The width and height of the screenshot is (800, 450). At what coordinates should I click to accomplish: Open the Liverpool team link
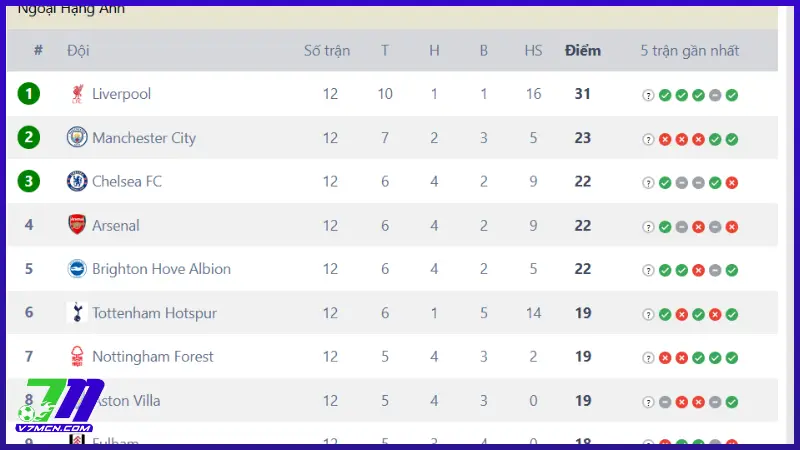click(121, 94)
